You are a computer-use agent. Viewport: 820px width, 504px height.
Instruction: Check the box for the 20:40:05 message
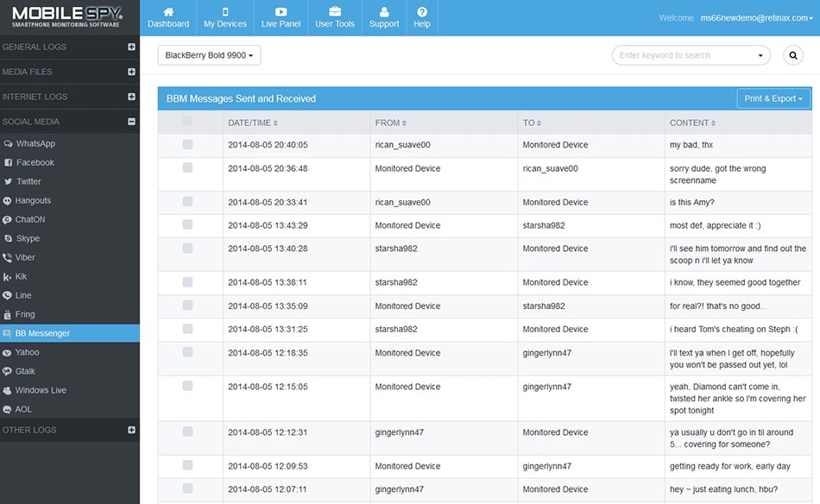coord(188,145)
